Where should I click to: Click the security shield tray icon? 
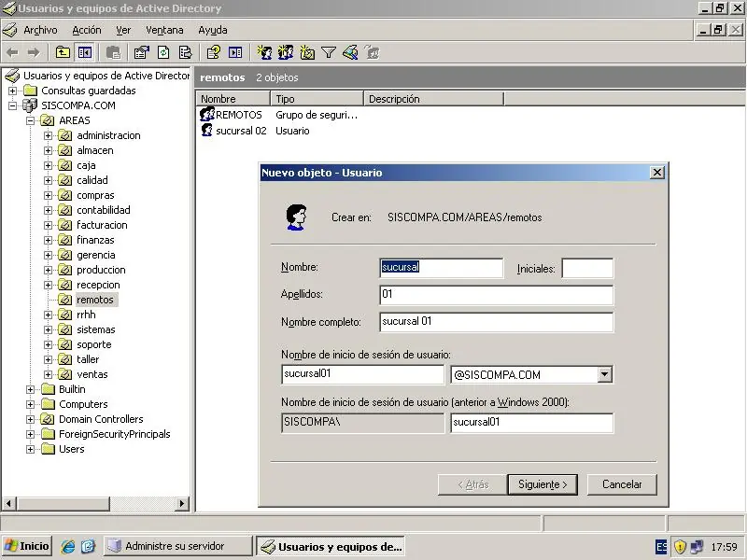coord(680,547)
